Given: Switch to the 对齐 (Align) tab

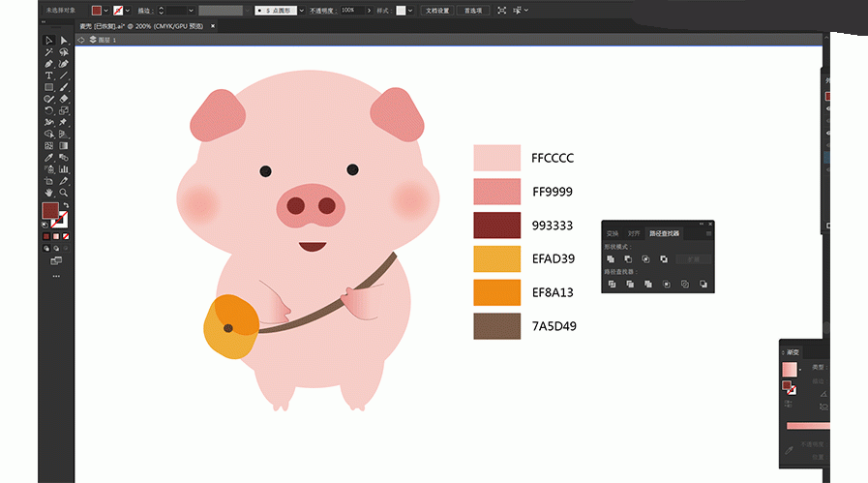Looking at the screenshot, I should pos(634,233).
